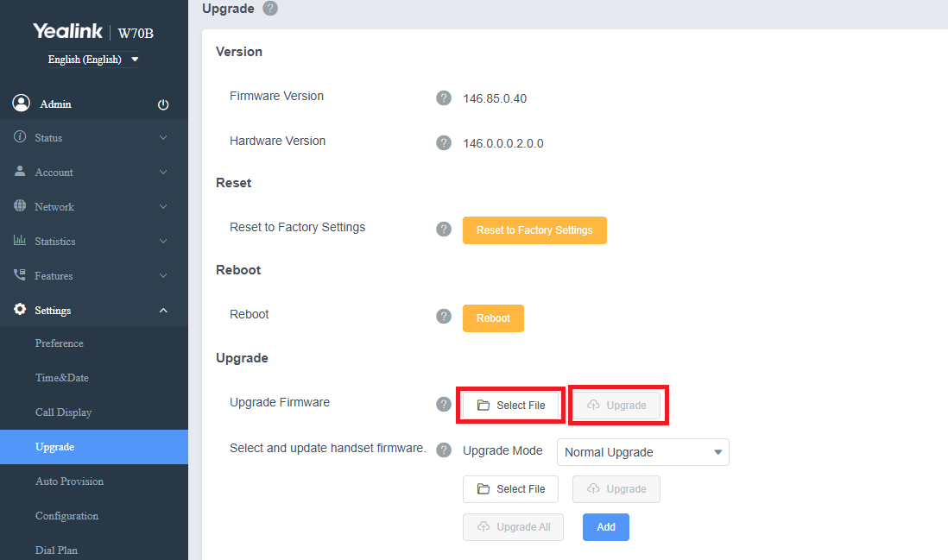948x560 pixels.
Task: Click the help icon next to Upgrade title
Action: point(270,9)
